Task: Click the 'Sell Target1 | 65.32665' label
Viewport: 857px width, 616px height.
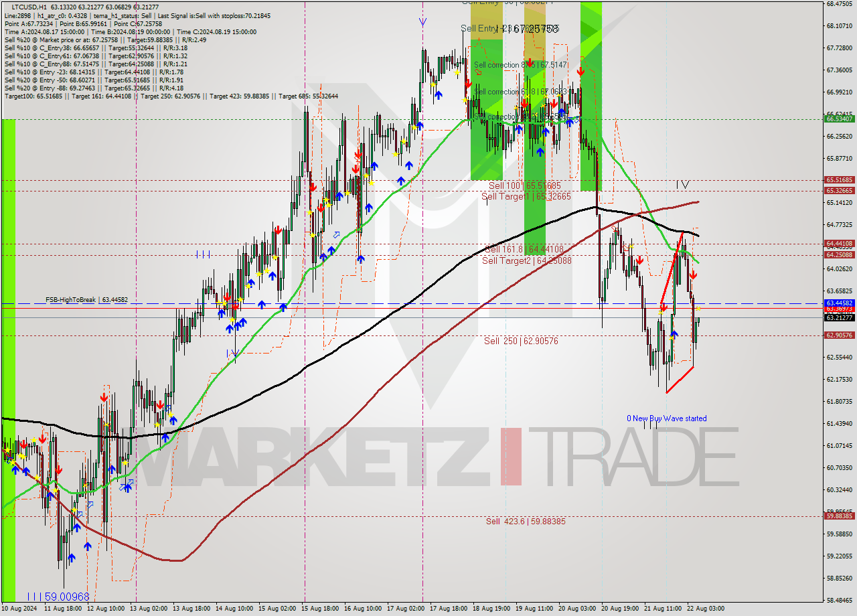Action: pos(526,196)
